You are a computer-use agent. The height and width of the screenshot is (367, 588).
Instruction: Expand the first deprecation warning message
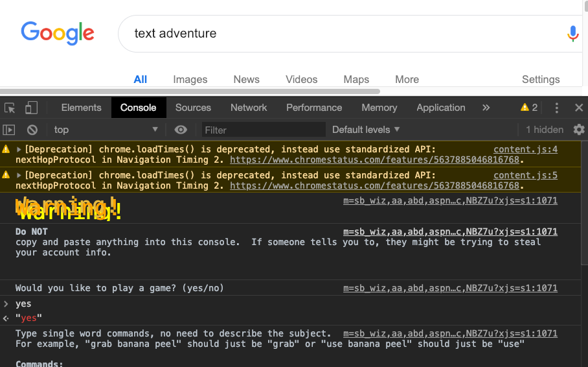click(19, 150)
